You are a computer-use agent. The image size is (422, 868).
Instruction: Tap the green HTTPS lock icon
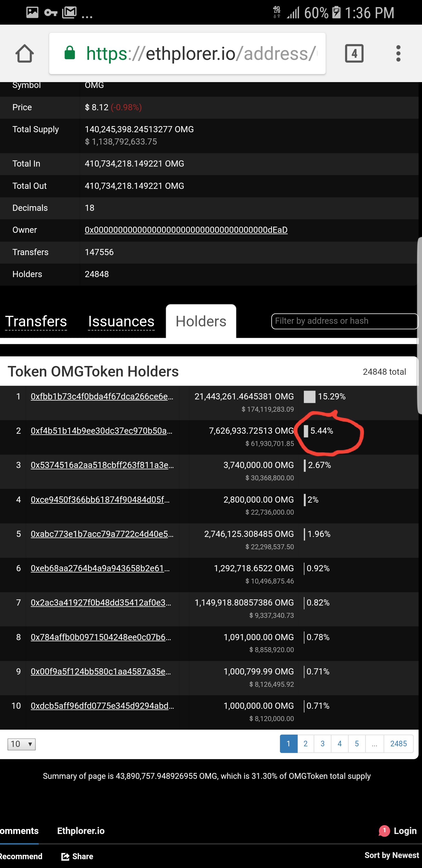pyautogui.click(x=70, y=52)
